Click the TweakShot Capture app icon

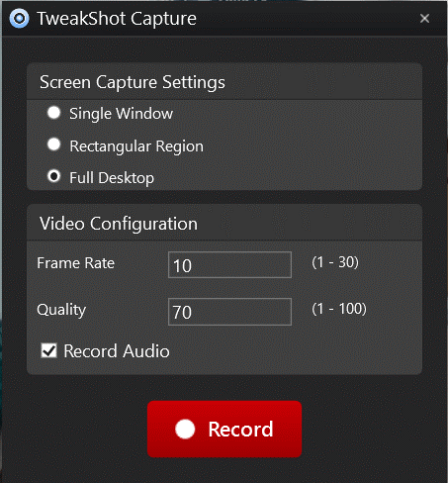click(x=20, y=18)
